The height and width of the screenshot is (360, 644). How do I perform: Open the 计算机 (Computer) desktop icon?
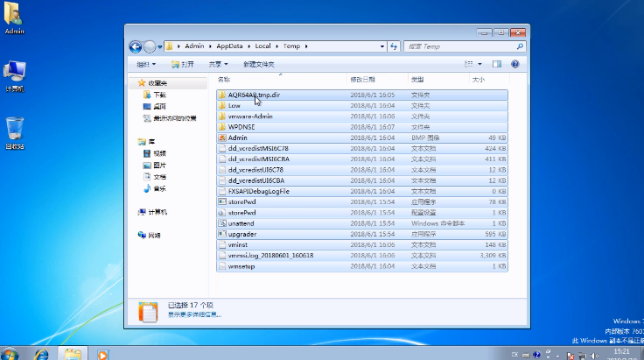pyautogui.click(x=14, y=76)
